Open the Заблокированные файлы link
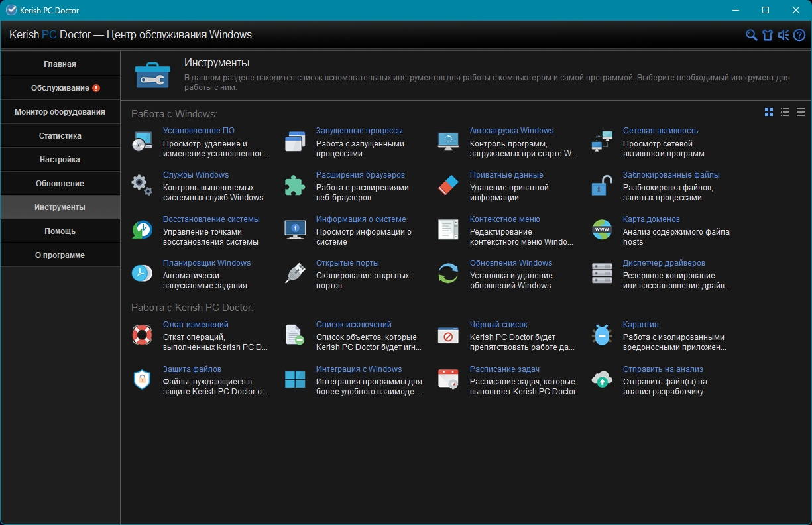Viewport: 812px width, 525px height. (x=671, y=175)
